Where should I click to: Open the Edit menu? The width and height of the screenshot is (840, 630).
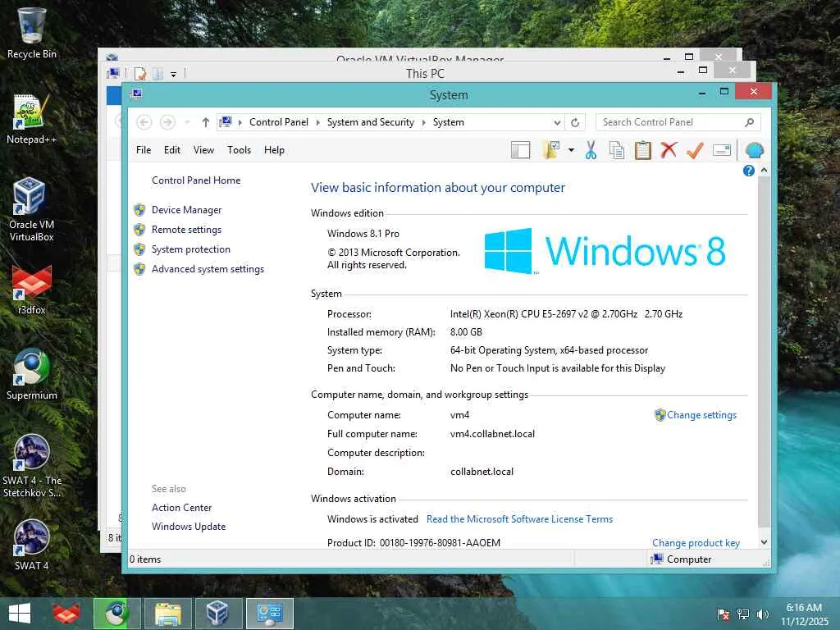coord(172,150)
